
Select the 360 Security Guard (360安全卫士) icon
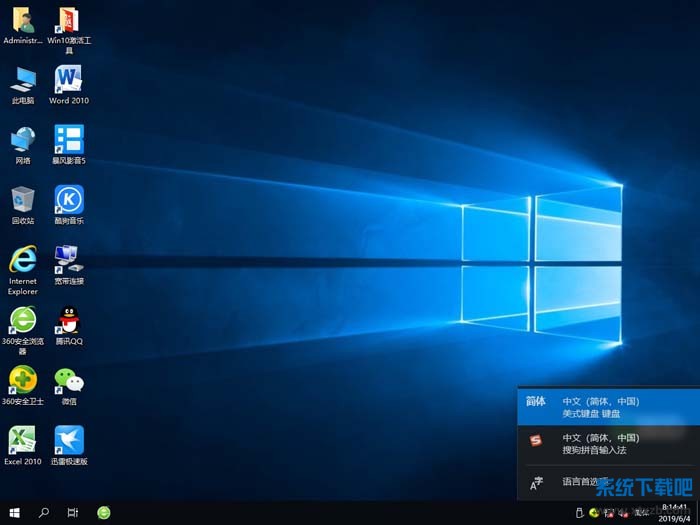click(22, 381)
